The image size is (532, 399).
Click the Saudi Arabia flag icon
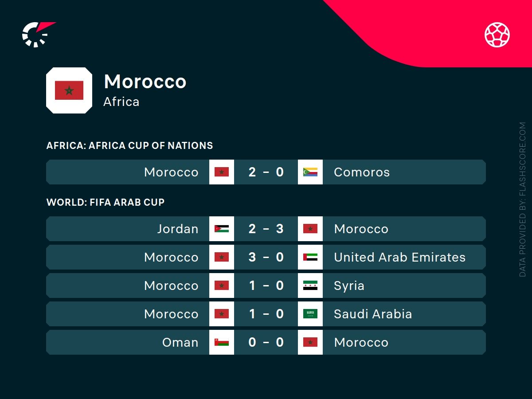310,314
